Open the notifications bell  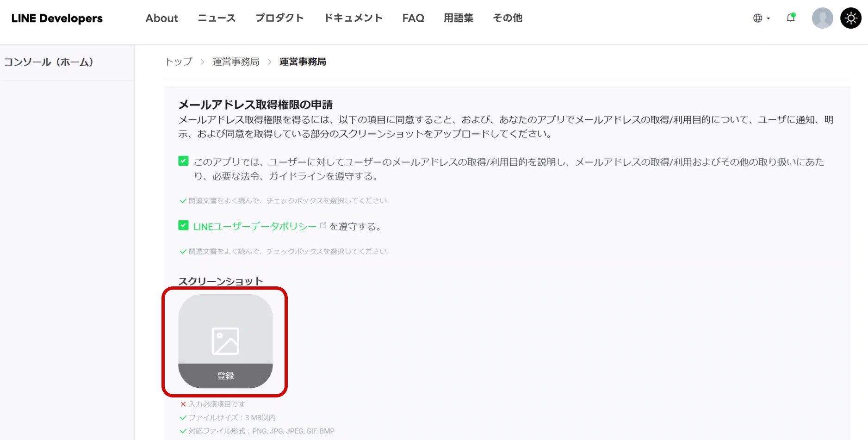tap(791, 18)
